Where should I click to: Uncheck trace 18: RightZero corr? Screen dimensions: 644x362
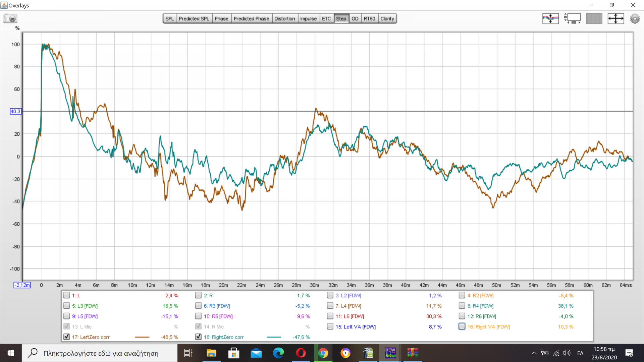tap(198, 337)
